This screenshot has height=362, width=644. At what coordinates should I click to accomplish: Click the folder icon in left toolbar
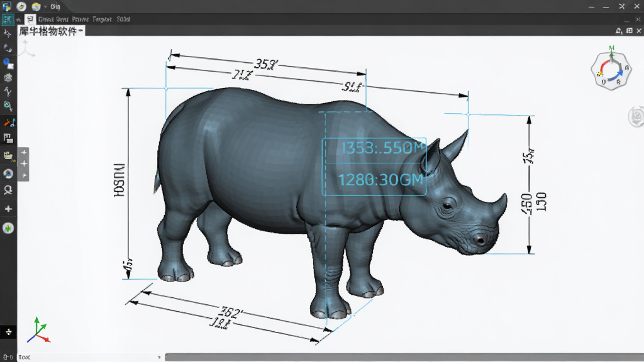[8, 156]
